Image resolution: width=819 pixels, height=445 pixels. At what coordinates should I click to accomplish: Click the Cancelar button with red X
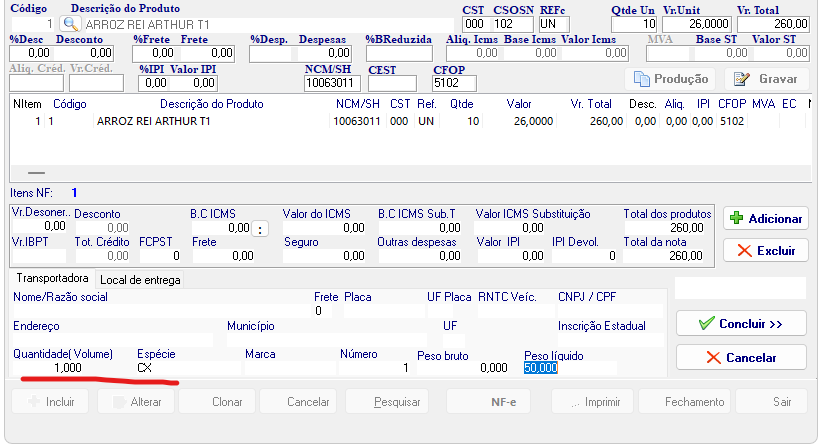[x=741, y=358]
